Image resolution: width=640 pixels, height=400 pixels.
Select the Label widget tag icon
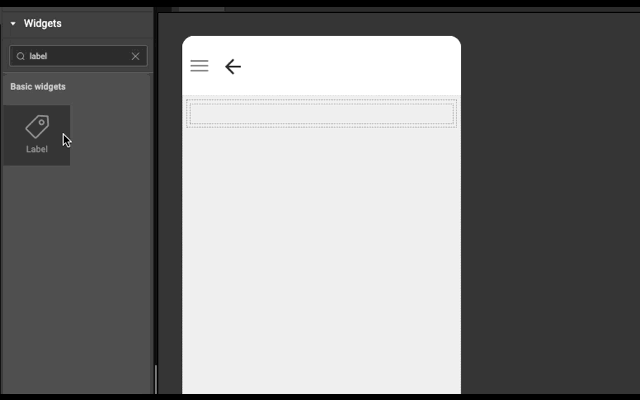click(x=37, y=126)
